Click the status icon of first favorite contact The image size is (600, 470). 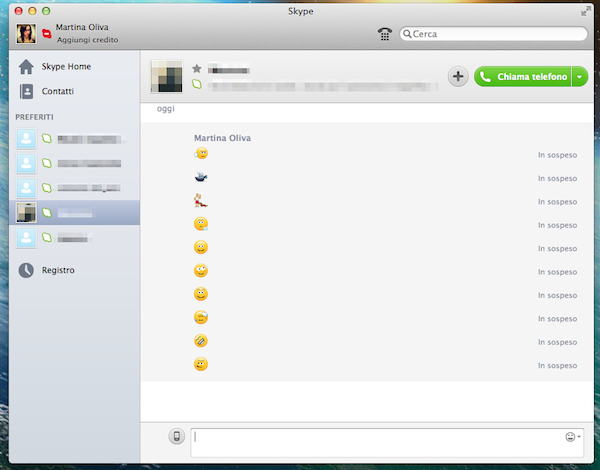click(x=47, y=139)
